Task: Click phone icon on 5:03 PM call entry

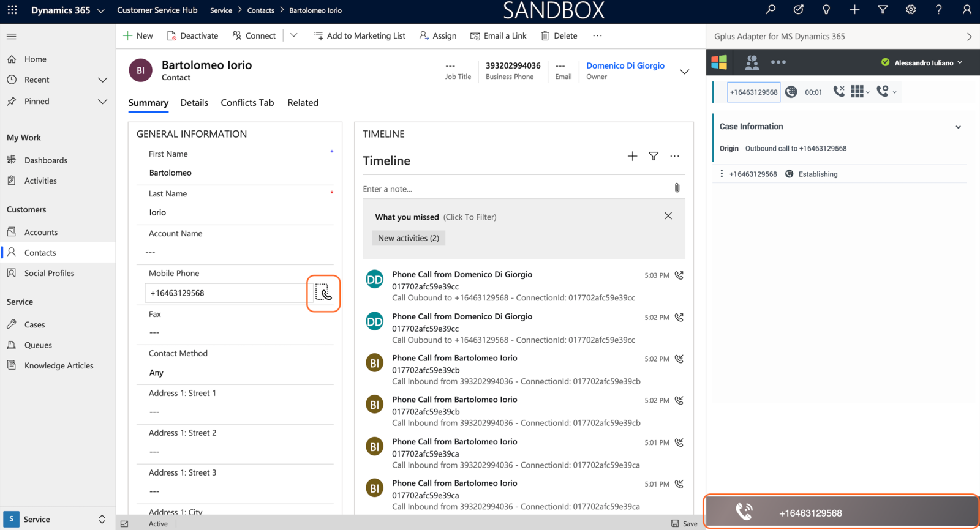Action: [679, 275]
